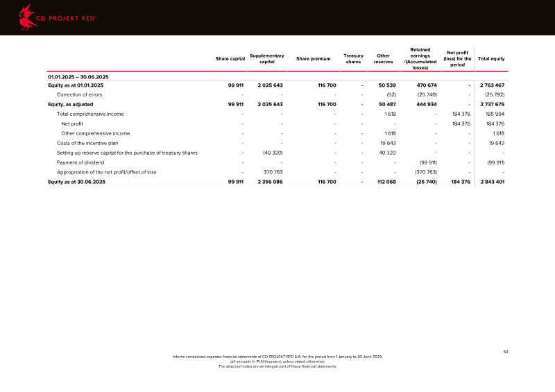Select the Total equity column header

pos(491,59)
